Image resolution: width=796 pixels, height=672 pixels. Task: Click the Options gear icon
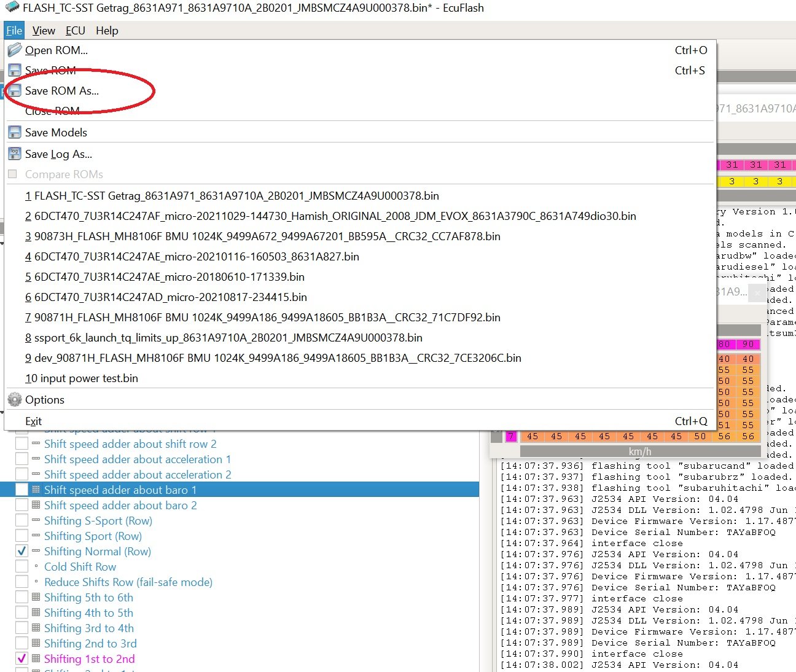[x=14, y=399]
